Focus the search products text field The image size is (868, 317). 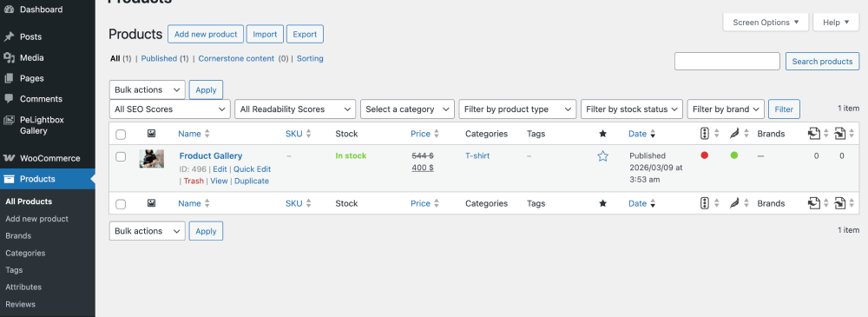pyautogui.click(x=727, y=62)
